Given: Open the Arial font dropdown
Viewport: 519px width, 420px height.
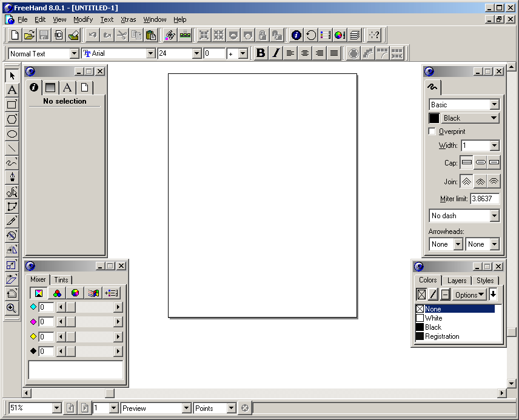Looking at the screenshot, I should pyautogui.click(x=150, y=53).
